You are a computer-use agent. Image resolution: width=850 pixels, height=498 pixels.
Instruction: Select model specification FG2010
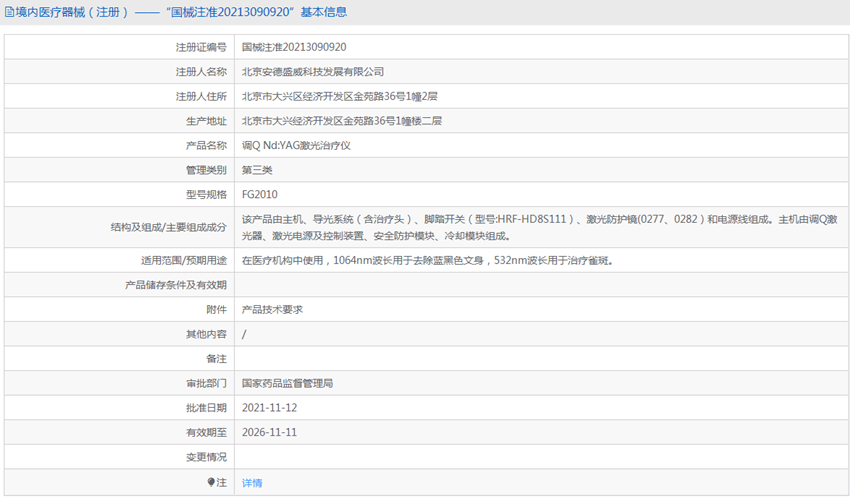point(260,195)
